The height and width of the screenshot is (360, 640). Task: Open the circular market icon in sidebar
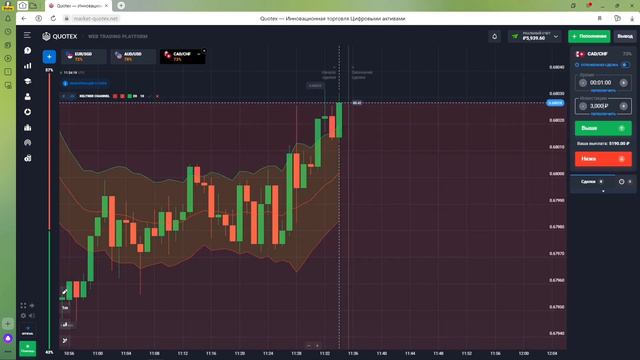coord(27,112)
